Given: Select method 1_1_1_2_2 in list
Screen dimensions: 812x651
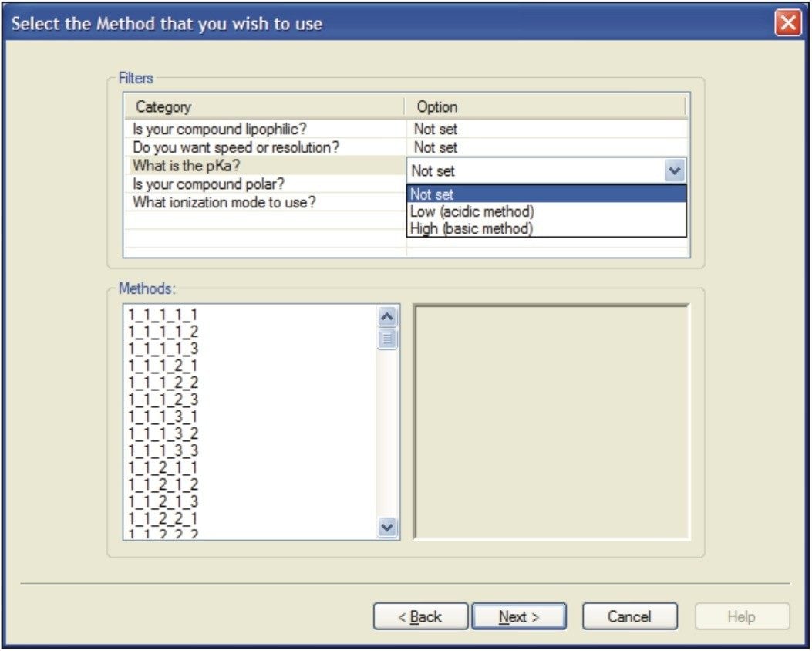Looking at the screenshot, I should pyautogui.click(x=163, y=382).
